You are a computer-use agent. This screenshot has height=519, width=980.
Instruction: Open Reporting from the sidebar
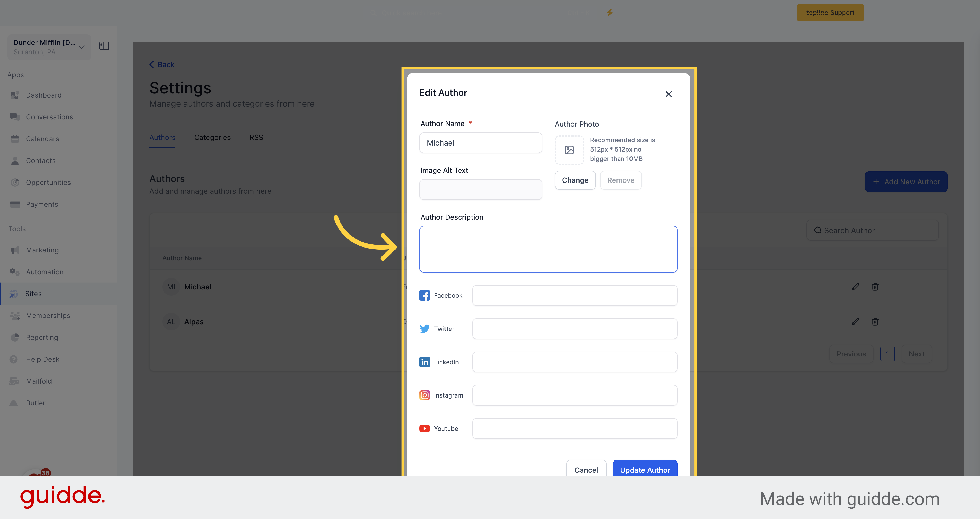[59, 337]
